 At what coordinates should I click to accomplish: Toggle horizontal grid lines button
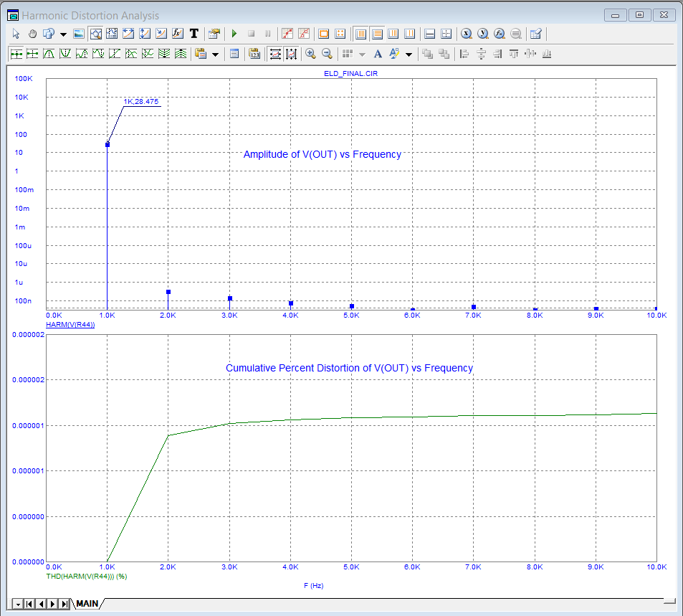coord(377,34)
